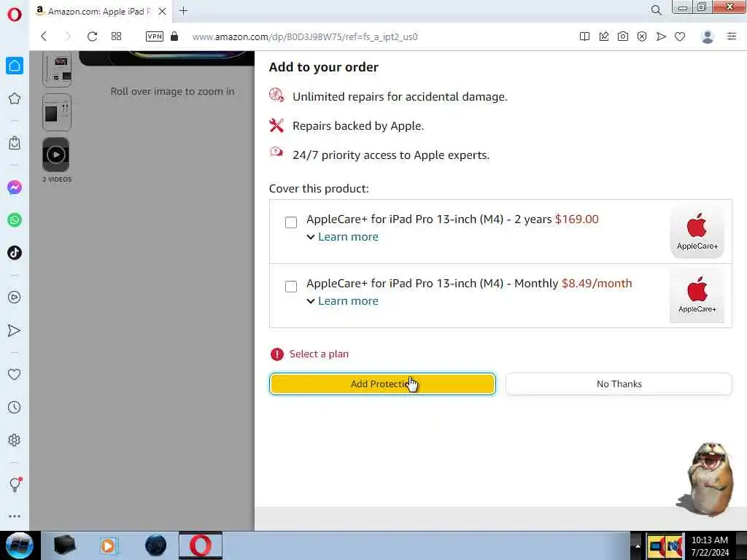Open TikTok in Opera sidebar

pos(15,253)
